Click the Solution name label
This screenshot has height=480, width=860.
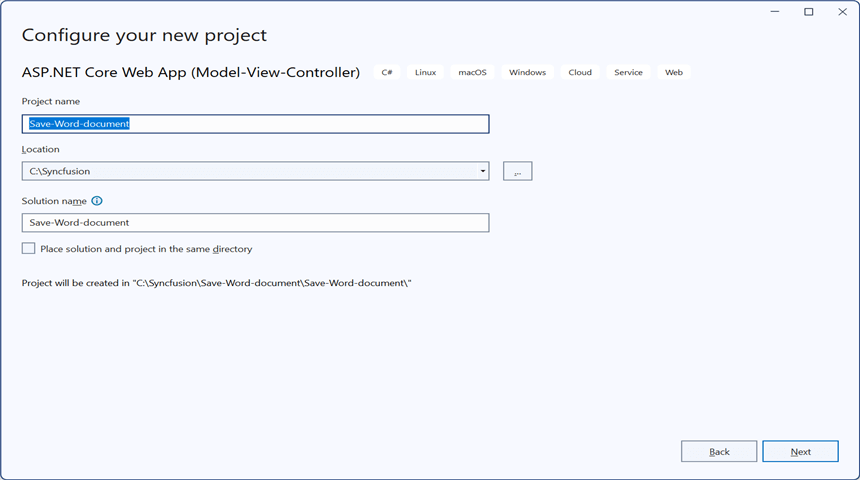(x=54, y=201)
